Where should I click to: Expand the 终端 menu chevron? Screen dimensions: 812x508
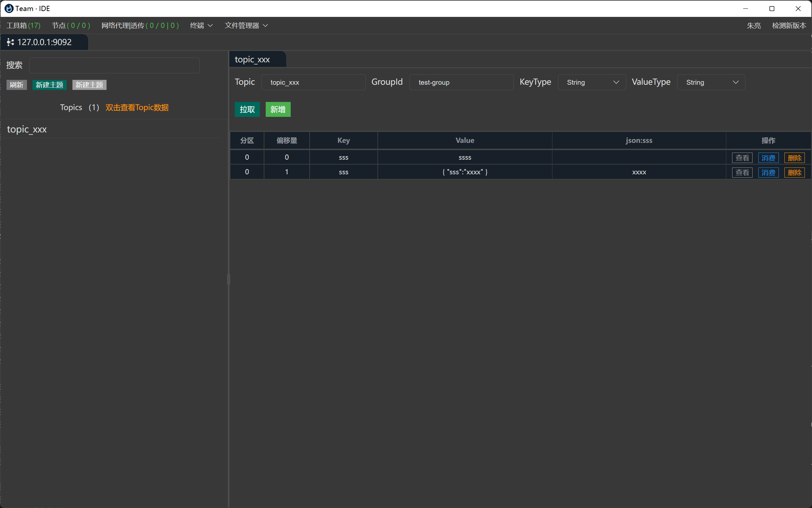[x=210, y=26]
